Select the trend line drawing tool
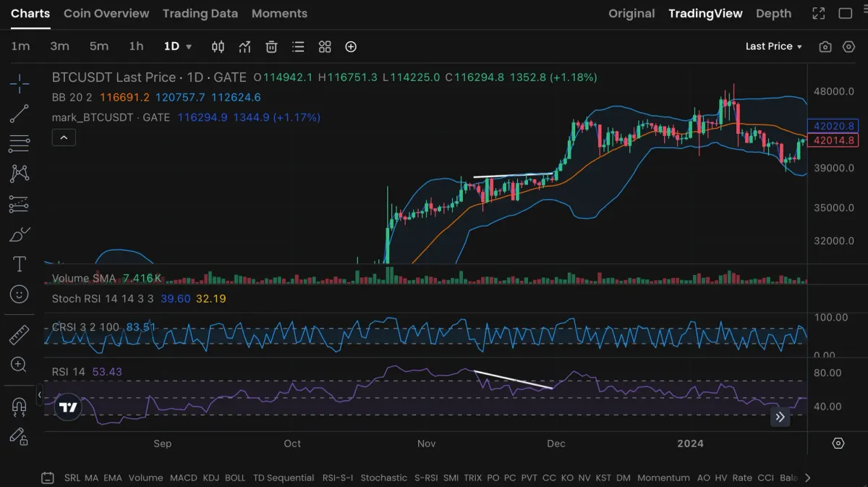The height and width of the screenshot is (487, 868). click(20, 113)
